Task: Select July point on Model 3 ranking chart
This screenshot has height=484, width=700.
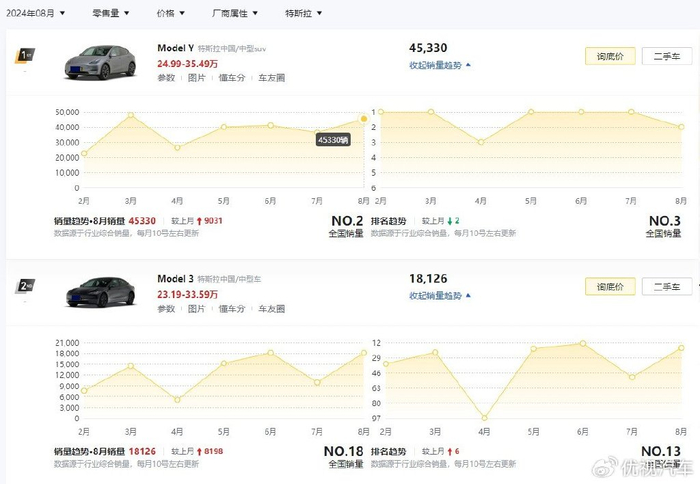Action: 632,377
